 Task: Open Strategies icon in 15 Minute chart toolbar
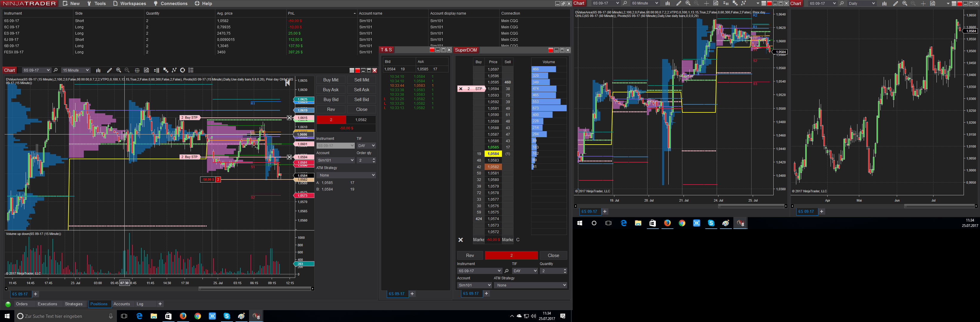click(174, 70)
